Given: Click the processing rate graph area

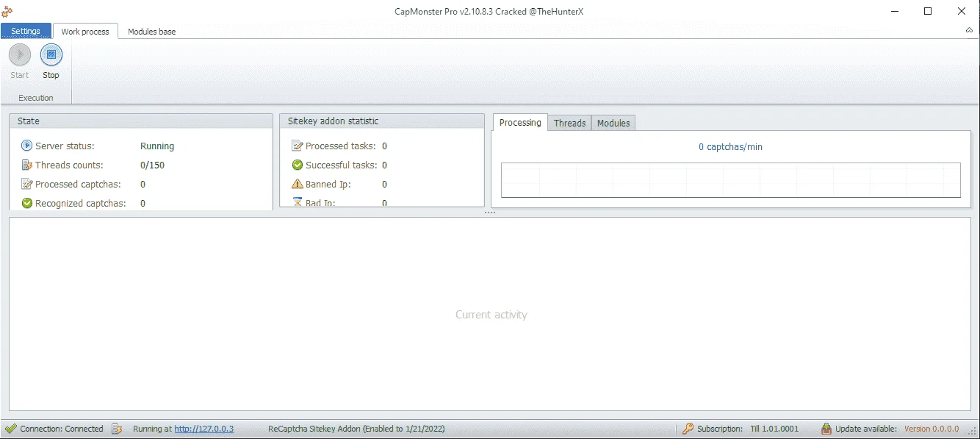Looking at the screenshot, I should [x=730, y=180].
